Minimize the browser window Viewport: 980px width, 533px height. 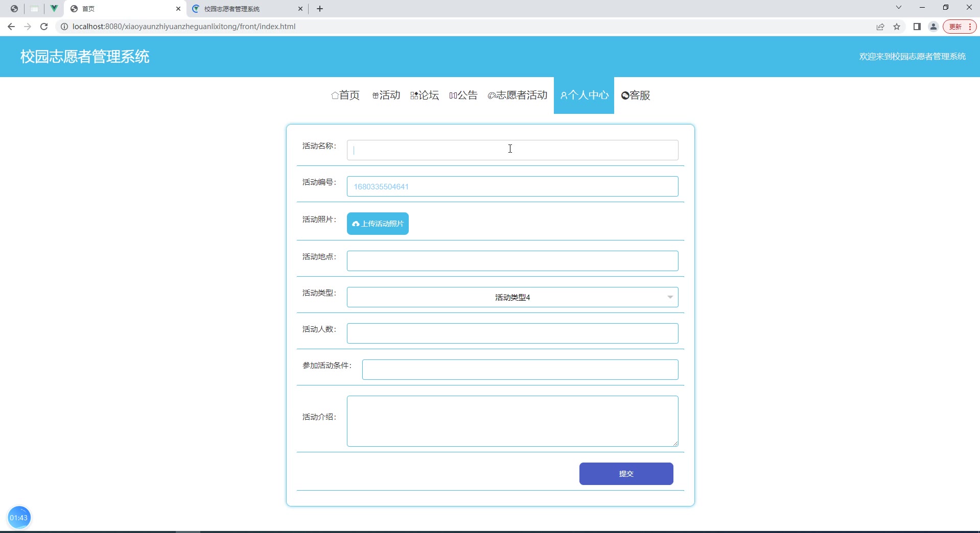(x=922, y=8)
